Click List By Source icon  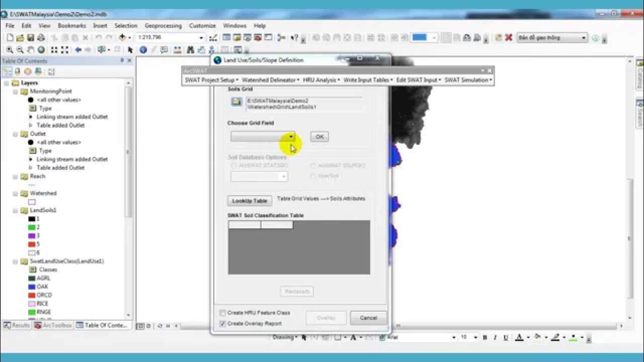(18, 71)
